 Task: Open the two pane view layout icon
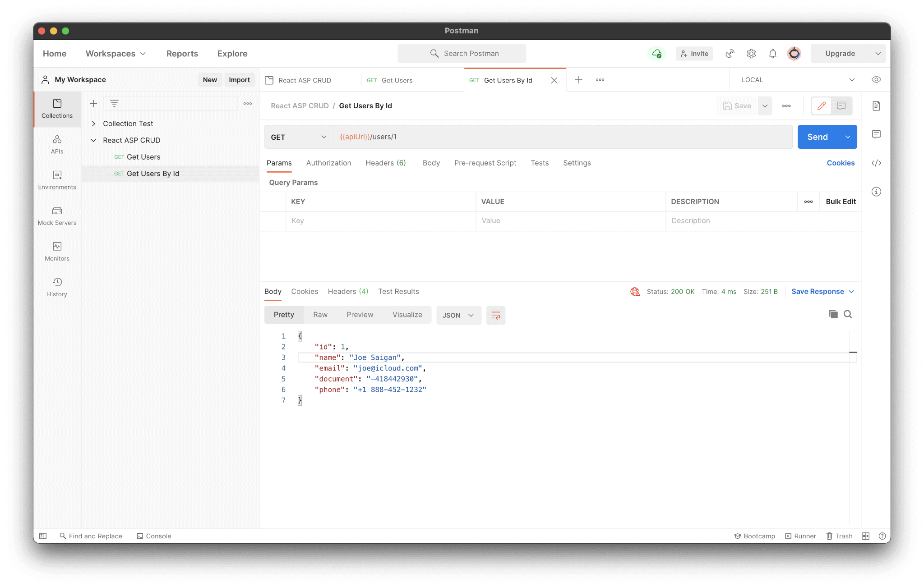pyautogui.click(x=866, y=536)
